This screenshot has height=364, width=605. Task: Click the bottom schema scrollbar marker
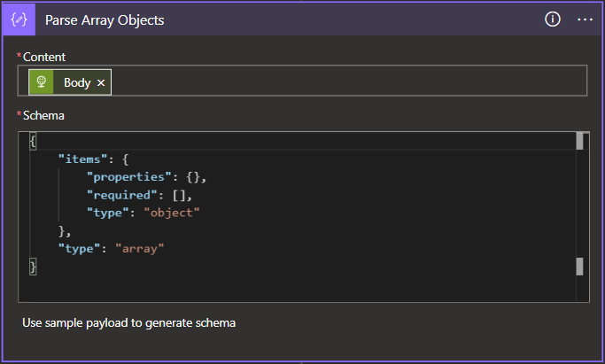(x=579, y=267)
